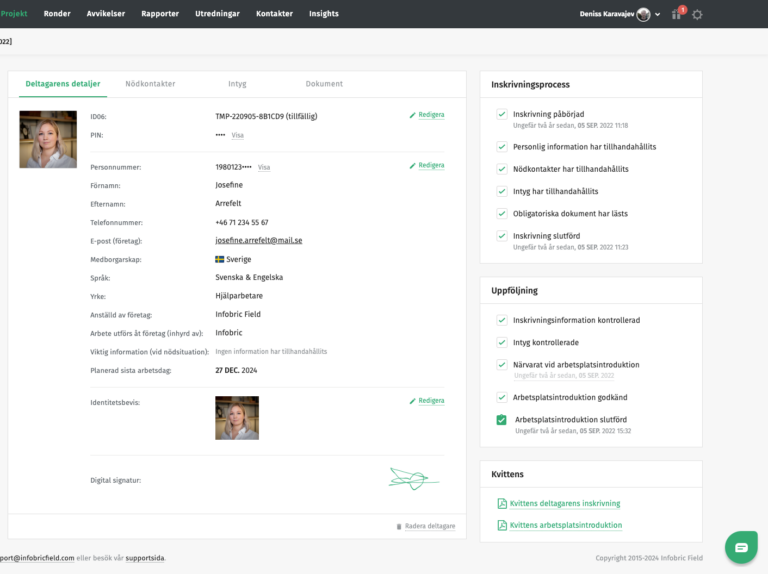Open the Rapporter menu
Viewport: 768px width, 574px height.
(160, 14)
